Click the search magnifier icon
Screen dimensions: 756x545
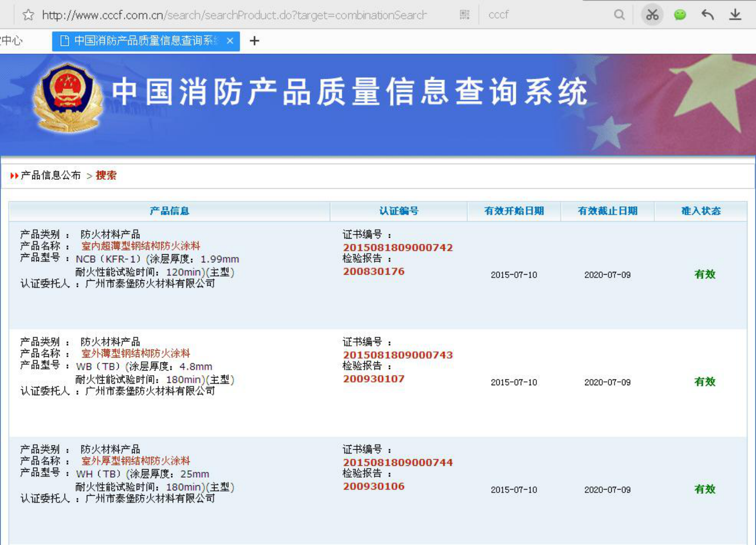click(x=619, y=15)
